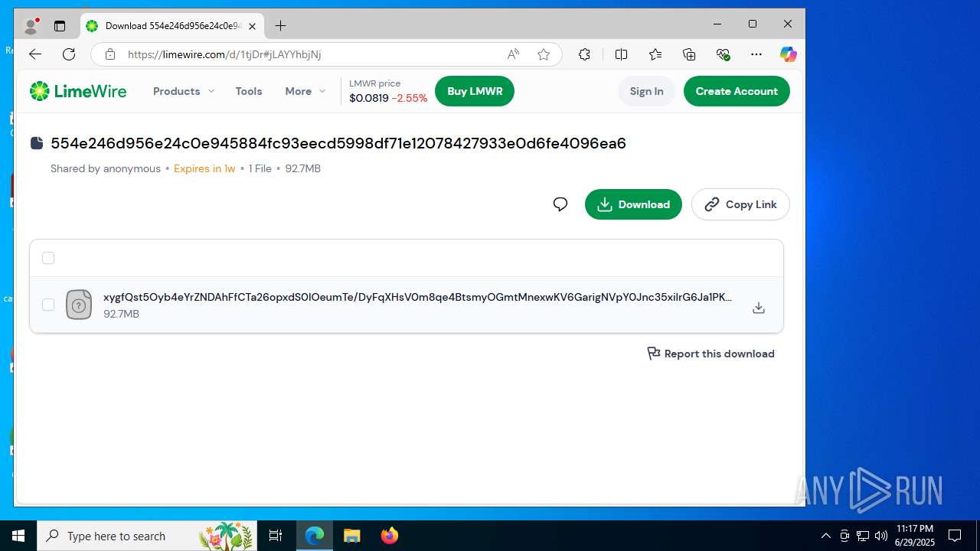Click the LimeWire logo

tap(77, 91)
